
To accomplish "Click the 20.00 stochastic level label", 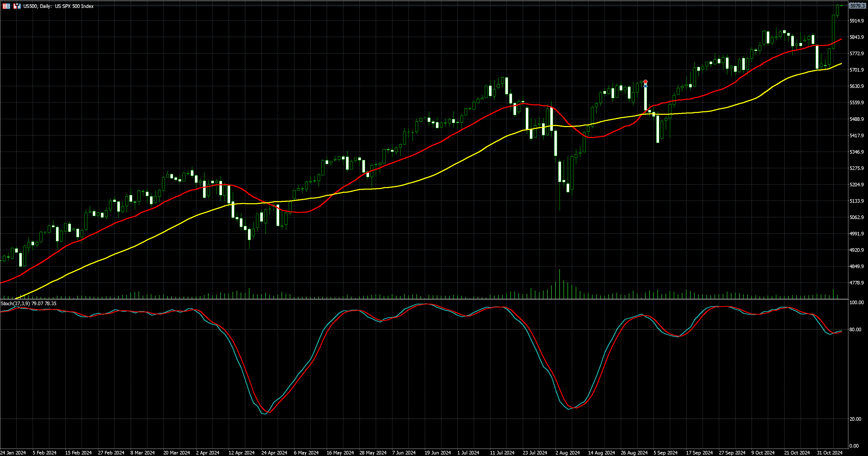I will (856, 419).
